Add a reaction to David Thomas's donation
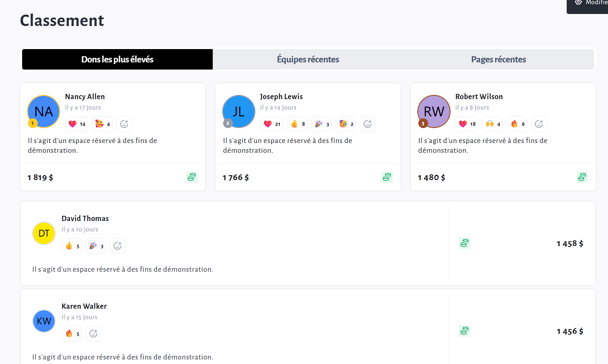The width and height of the screenshot is (608, 364). pos(117,246)
